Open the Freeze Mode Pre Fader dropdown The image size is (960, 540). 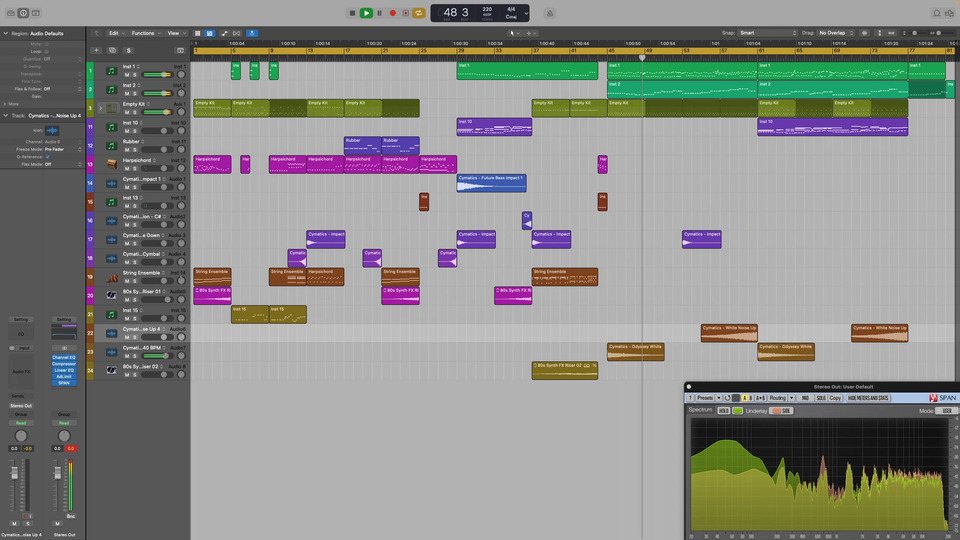pyautogui.click(x=62, y=149)
